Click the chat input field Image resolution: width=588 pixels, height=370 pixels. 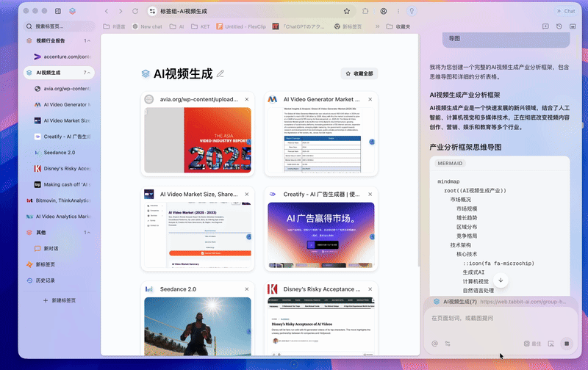501,319
